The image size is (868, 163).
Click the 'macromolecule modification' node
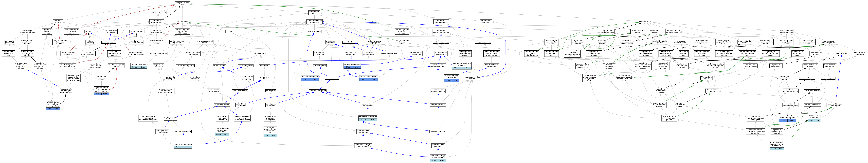(860, 53)
